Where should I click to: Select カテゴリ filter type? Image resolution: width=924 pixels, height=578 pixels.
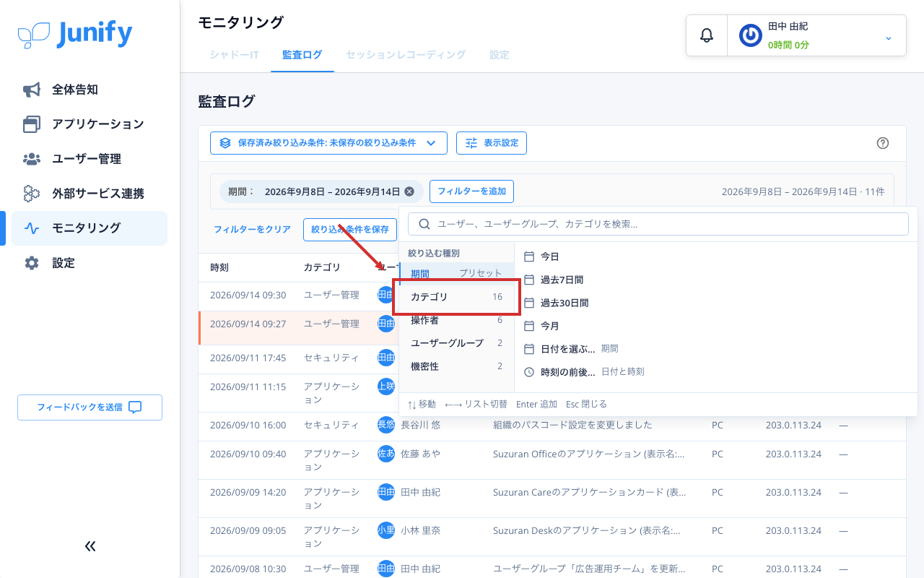456,297
